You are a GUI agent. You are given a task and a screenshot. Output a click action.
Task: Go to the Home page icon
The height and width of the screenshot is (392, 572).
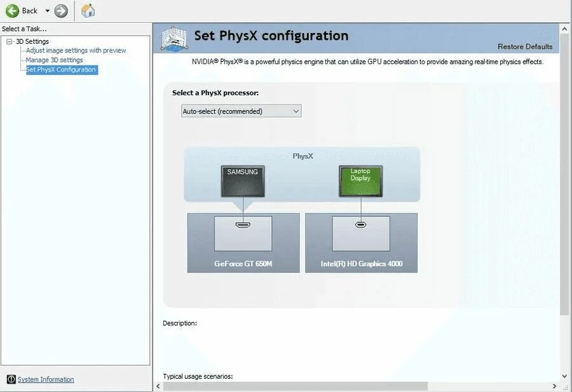(88, 11)
